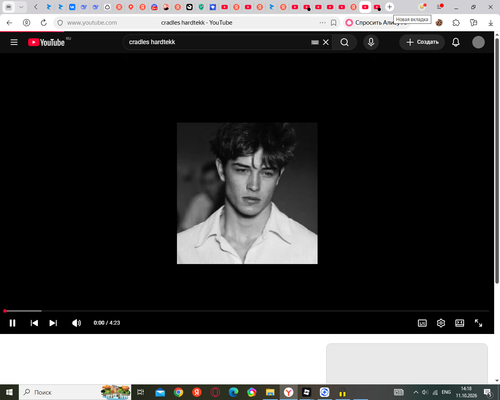500x400 pixels.
Task: Pause the playing video
Action: [12, 323]
